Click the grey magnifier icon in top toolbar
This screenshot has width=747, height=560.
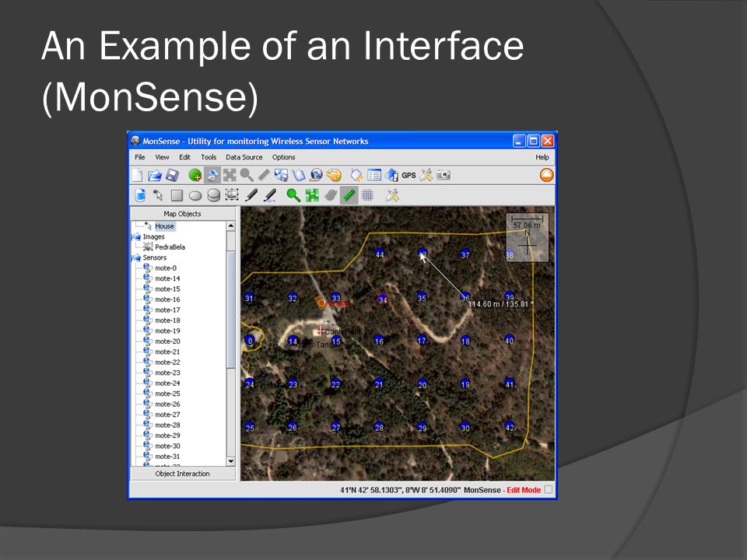247,175
